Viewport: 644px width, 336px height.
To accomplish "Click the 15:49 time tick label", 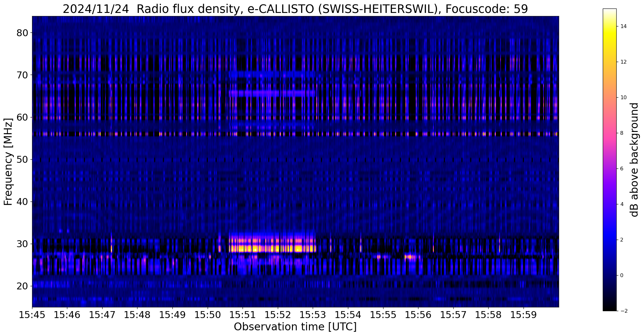I will click(x=172, y=315).
